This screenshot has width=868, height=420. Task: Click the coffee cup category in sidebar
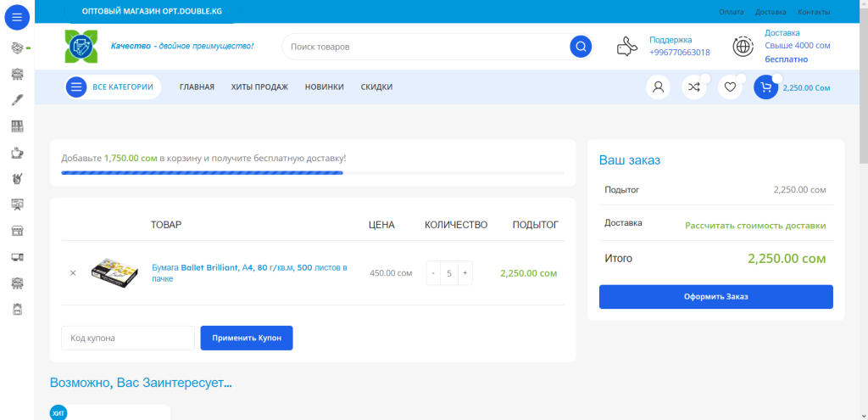[x=16, y=153]
